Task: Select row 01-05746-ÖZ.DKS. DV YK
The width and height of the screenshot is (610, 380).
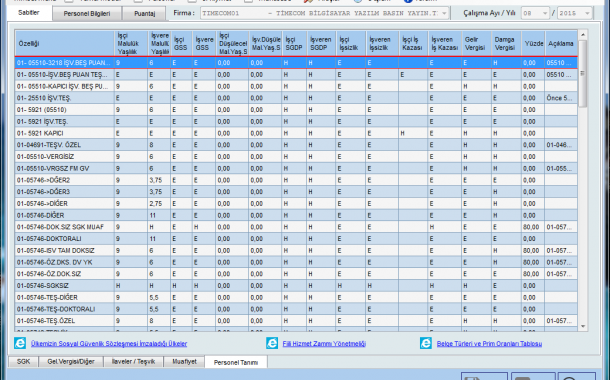Action: point(296,262)
